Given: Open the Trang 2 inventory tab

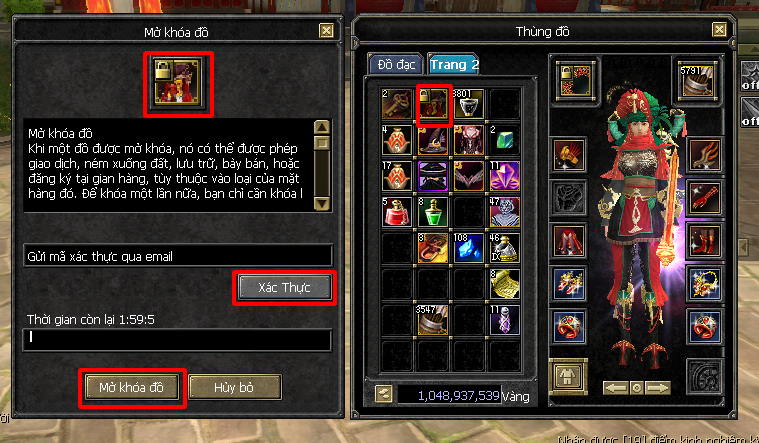Looking at the screenshot, I should [x=454, y=64].
